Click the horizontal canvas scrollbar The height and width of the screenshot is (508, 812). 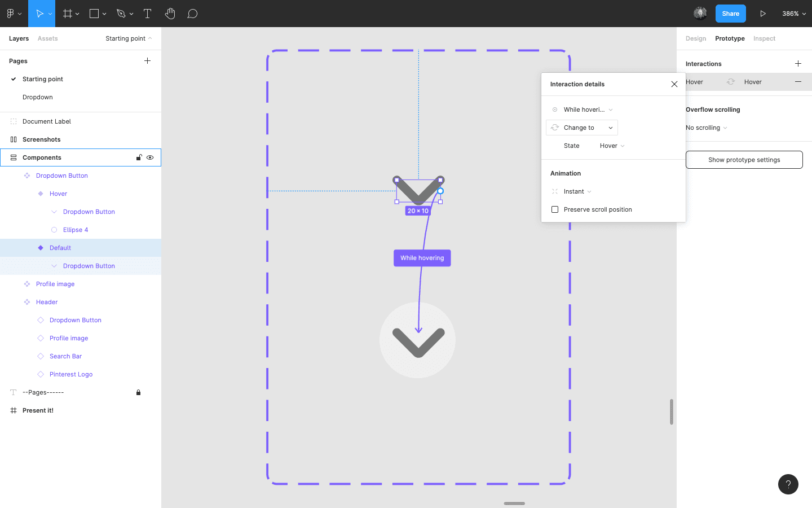click(514, 503)
